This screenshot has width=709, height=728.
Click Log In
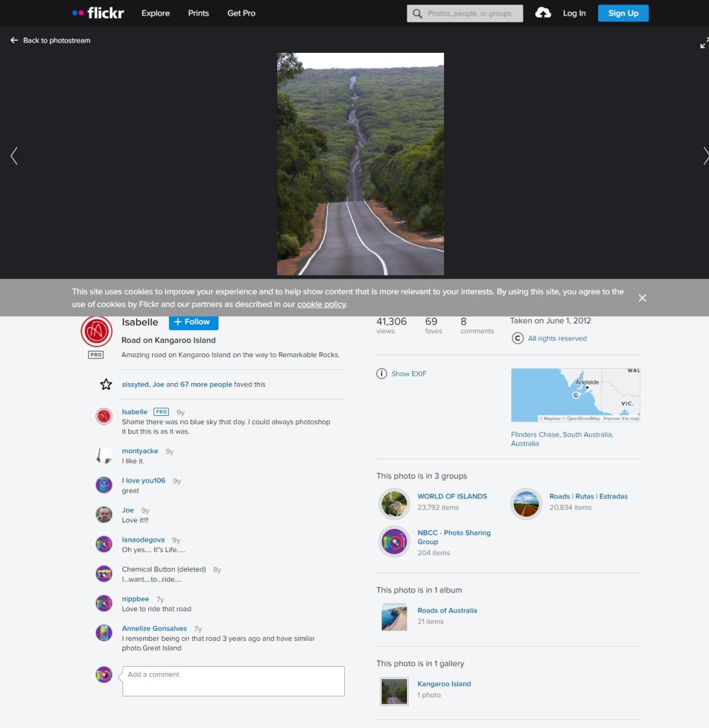coord(574,13)
